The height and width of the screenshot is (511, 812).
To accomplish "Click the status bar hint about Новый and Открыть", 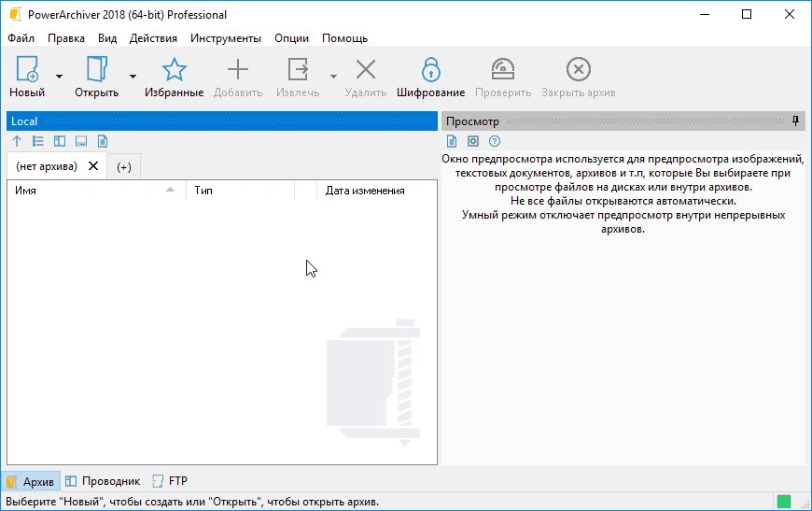I will (x=192, y=502).
